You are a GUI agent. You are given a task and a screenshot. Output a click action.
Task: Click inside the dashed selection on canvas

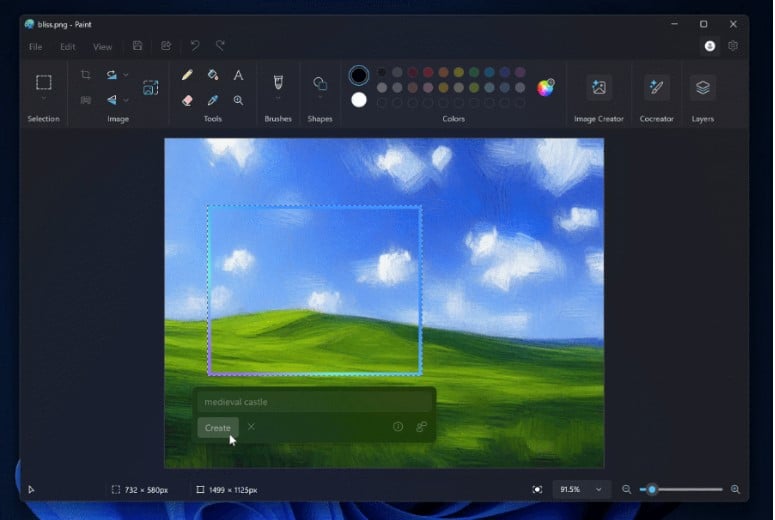(314, 290)
